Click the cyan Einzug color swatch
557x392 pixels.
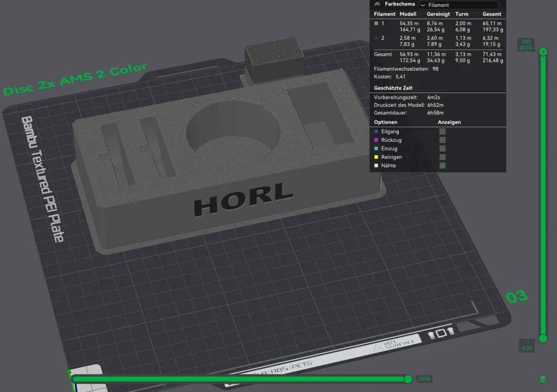point(376,149)
